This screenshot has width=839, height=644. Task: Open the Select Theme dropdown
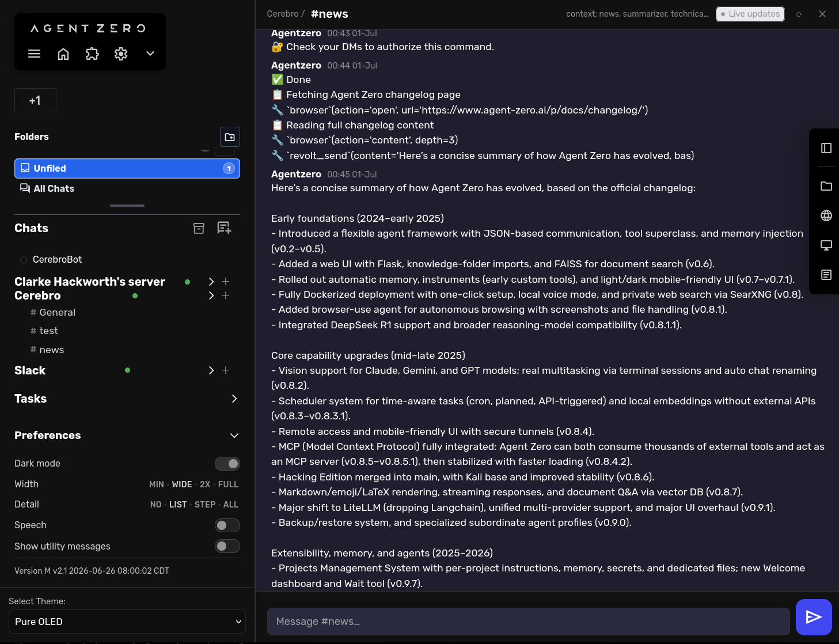pos(127,622)
